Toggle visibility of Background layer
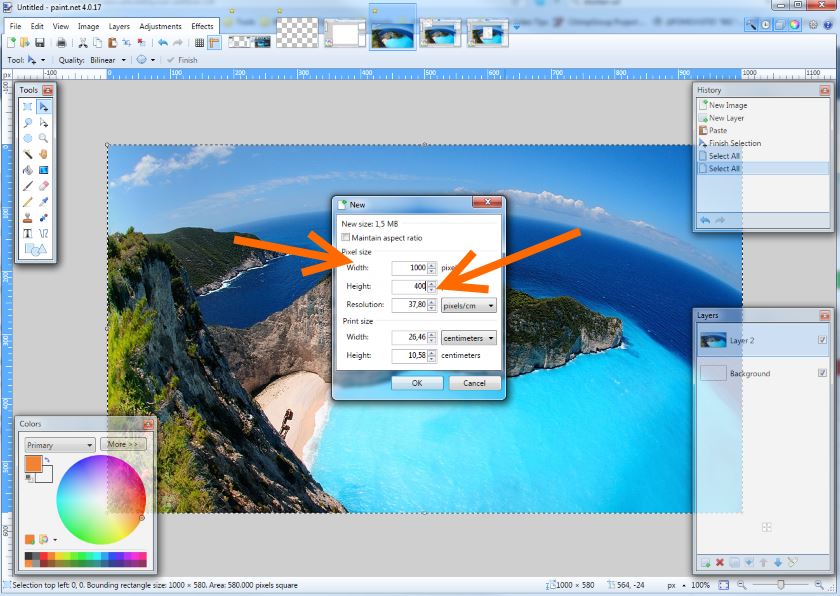The image size is (840, 596). click(x=822, y=373)
